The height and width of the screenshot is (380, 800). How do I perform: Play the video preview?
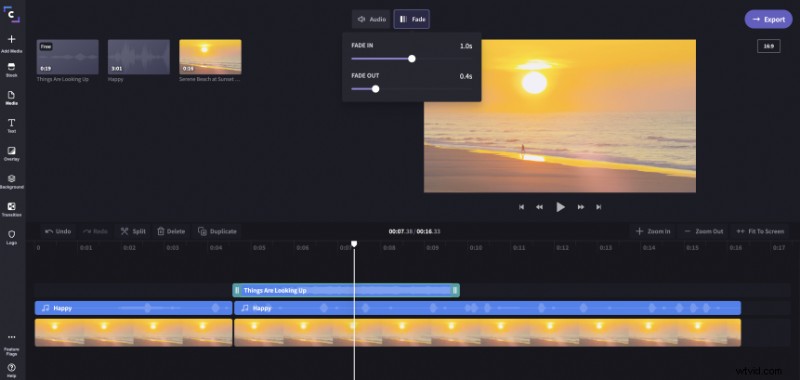pyautogui.click(x=560, y=207)
